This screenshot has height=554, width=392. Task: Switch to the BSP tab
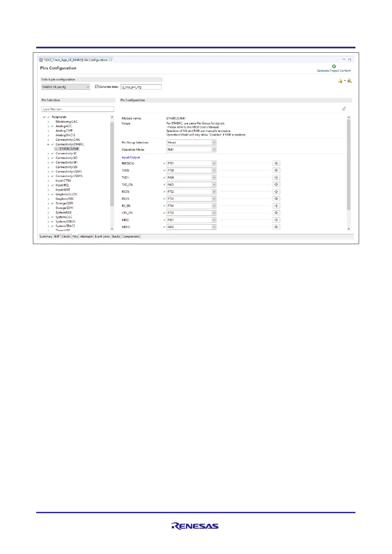click(57, 237)
